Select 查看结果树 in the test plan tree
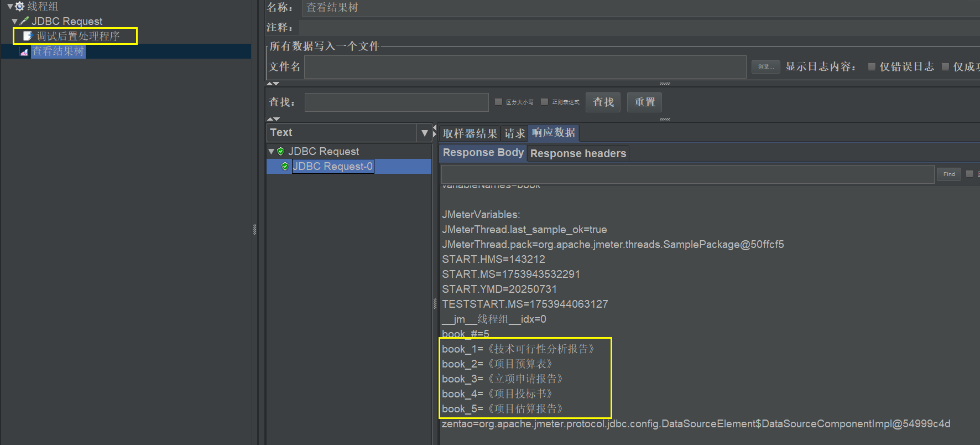This screenshot has height=445, width=980. (x=58, y=51)
